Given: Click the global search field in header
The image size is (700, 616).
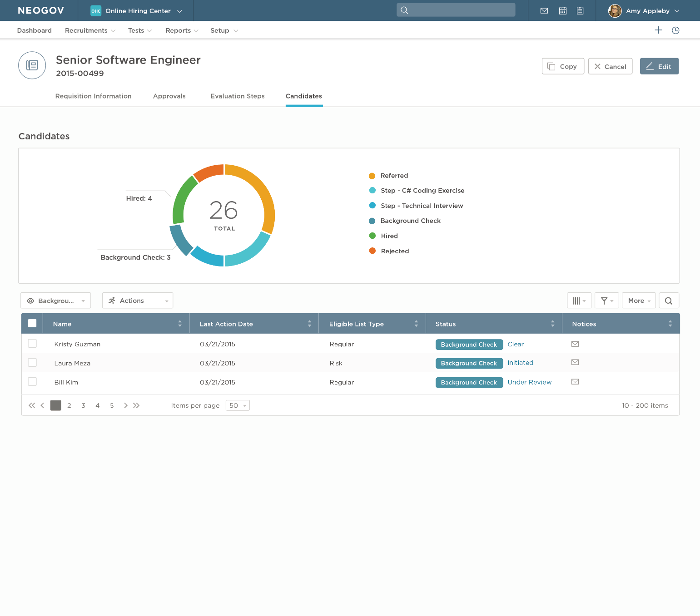Looking at the screenshot, I should (456, 10).
